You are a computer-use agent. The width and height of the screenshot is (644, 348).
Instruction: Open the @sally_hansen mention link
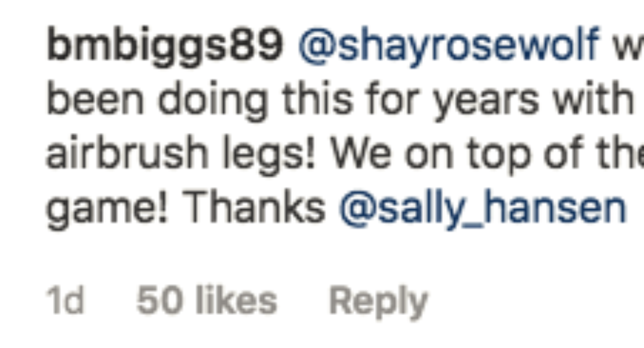coord(483,209)
